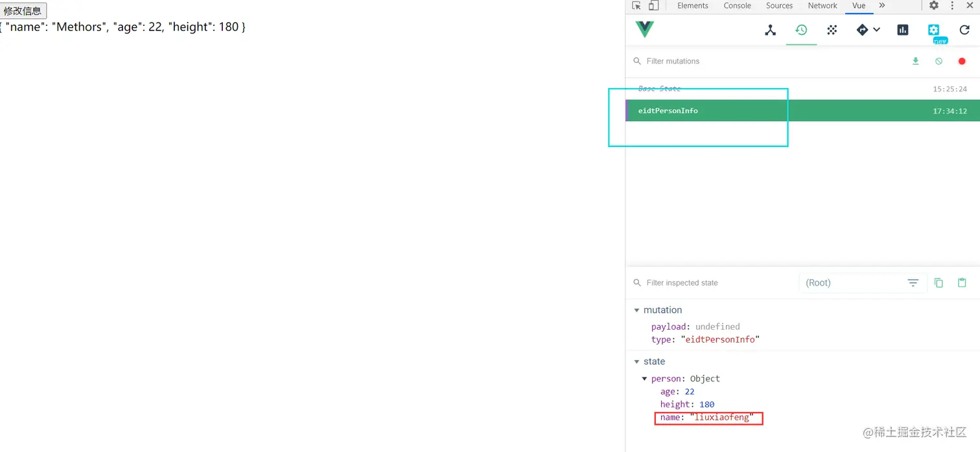This screenshot has height=452, width=980.
Task: Activate the DevTools inspect element picker
Action: tap(636, 6)
